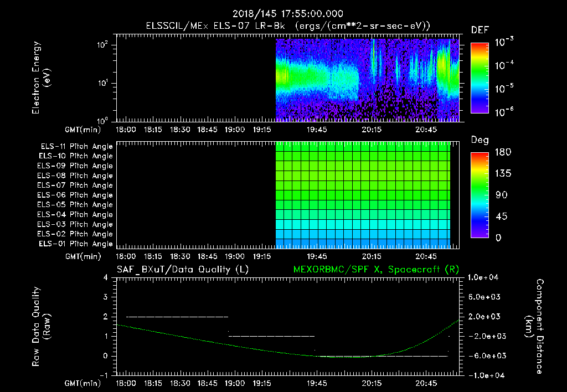
Task: Click the 45 value on the Deg scale
Action: (502, 216)
